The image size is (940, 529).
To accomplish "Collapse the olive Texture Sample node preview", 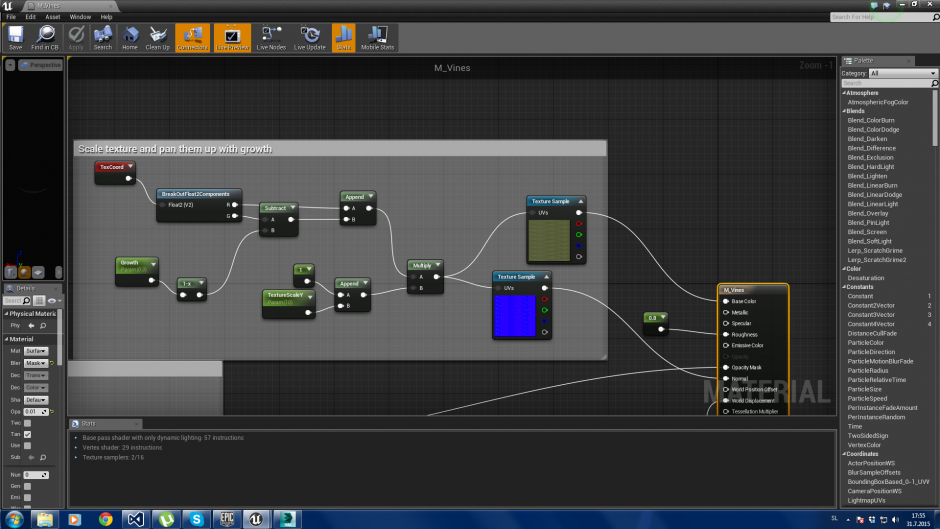I will click(580, 202).
